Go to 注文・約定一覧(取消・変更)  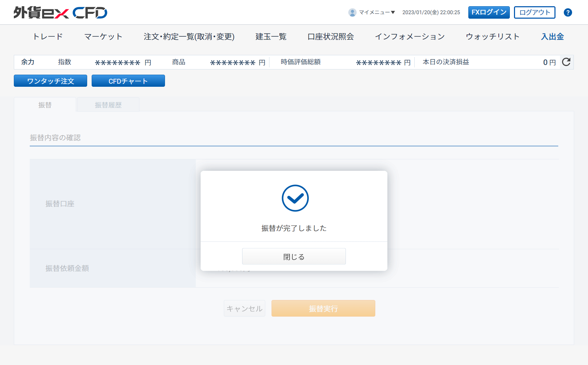[x=189, y=37]
